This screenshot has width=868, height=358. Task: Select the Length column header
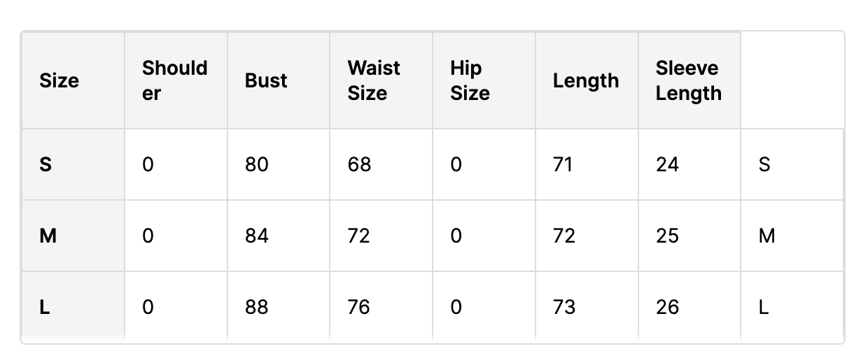tap(587, 80)
